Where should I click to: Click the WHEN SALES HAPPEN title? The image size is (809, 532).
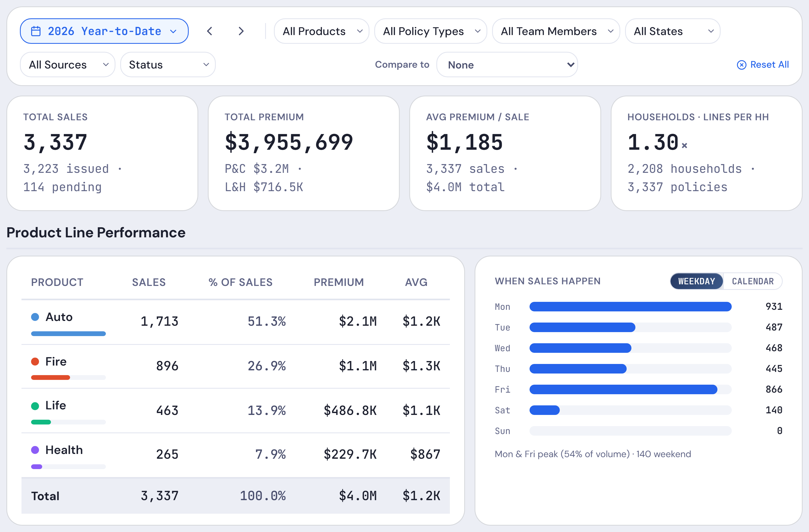(548, 281)
